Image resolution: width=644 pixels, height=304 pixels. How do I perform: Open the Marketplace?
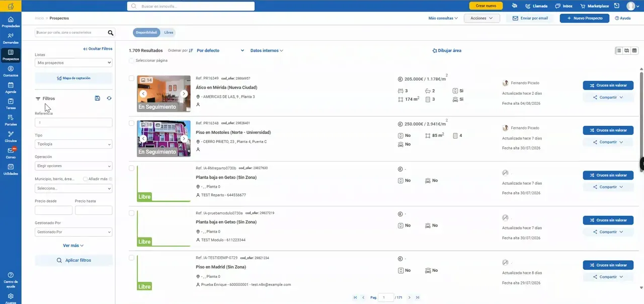click(594, 6)
